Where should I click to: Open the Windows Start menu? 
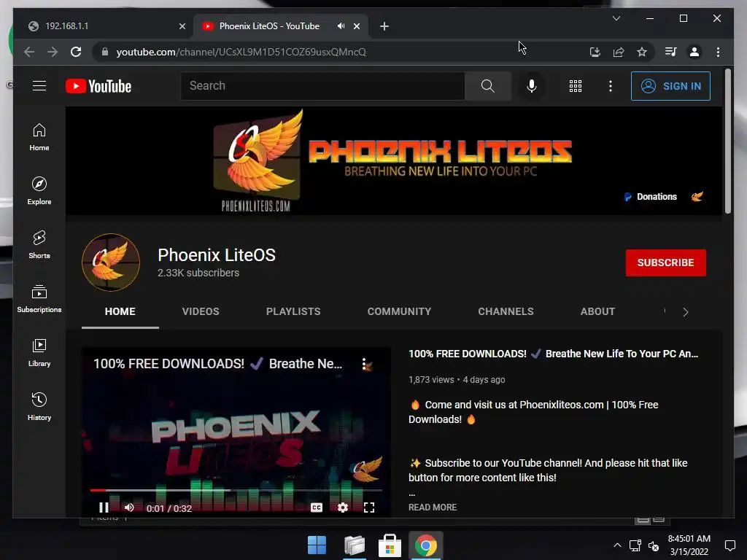pos(317,545)
